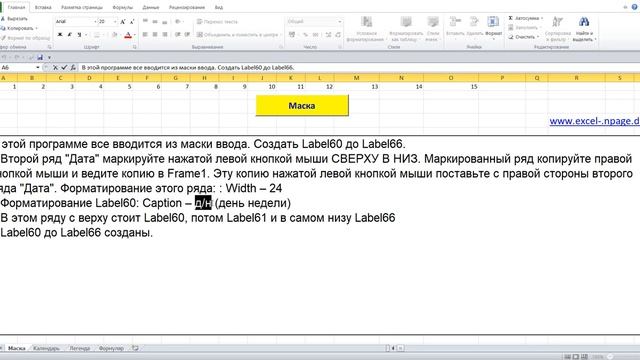
Task: Open the cells Format (Формат) menu
Action: [x=493, y=27]
